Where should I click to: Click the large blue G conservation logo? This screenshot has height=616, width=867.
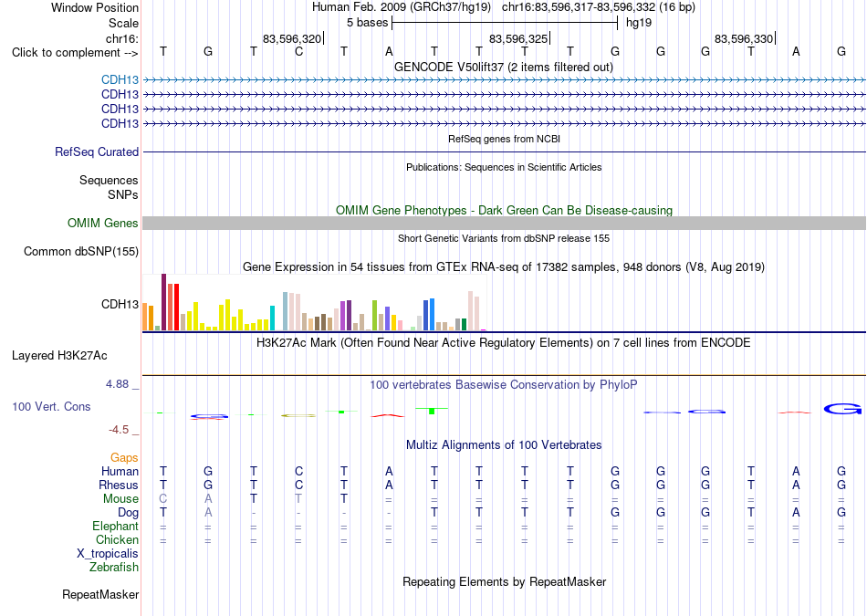[x=842, y=409]
